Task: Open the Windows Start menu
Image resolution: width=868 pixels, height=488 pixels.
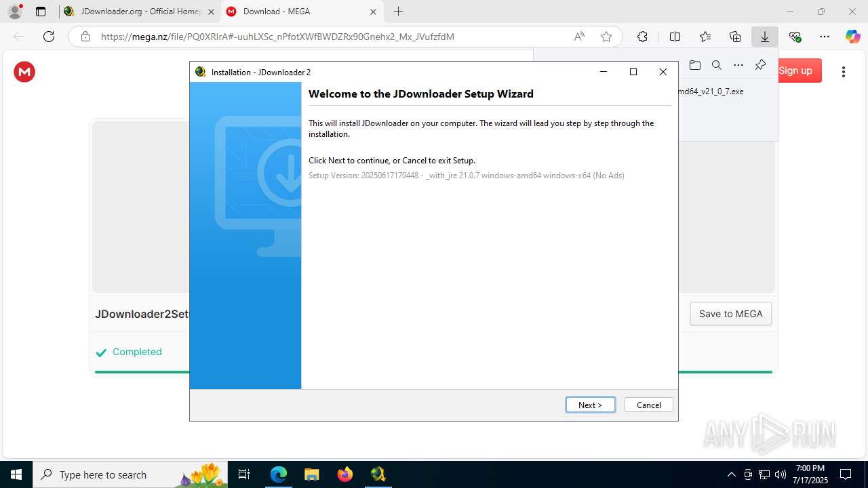Action: pyautogui.click(x=16, y=474)
